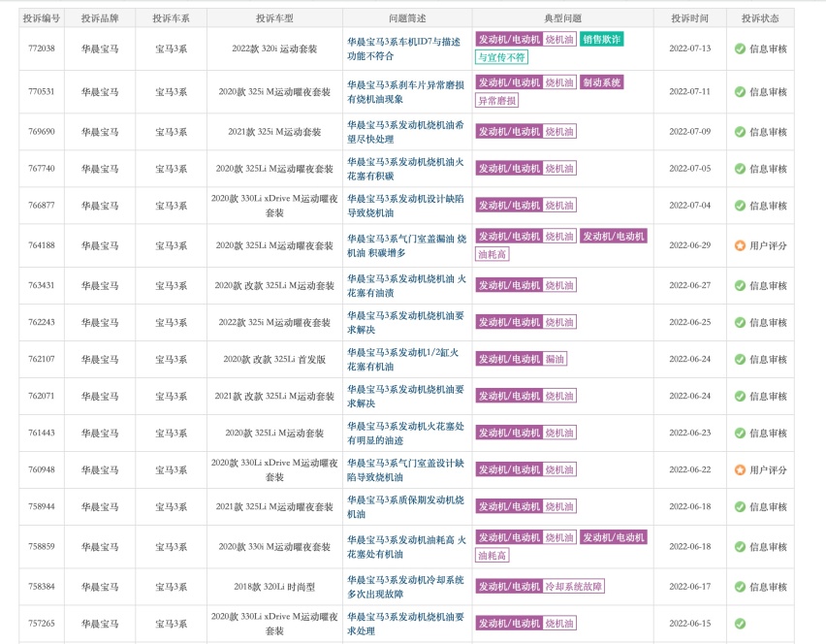Click the green check icon for complaint 772038
The height and width of the screenshot is (644, 826).
(740, 48)
